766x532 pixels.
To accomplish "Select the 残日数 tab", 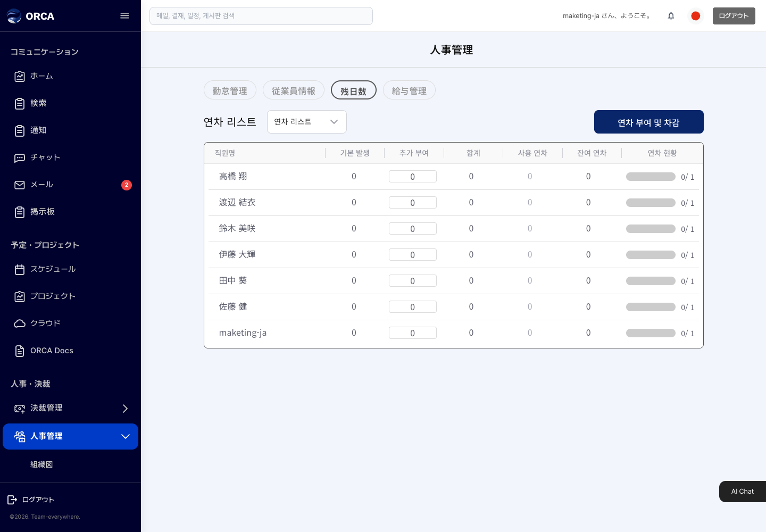I will click(x=354, y=90).
